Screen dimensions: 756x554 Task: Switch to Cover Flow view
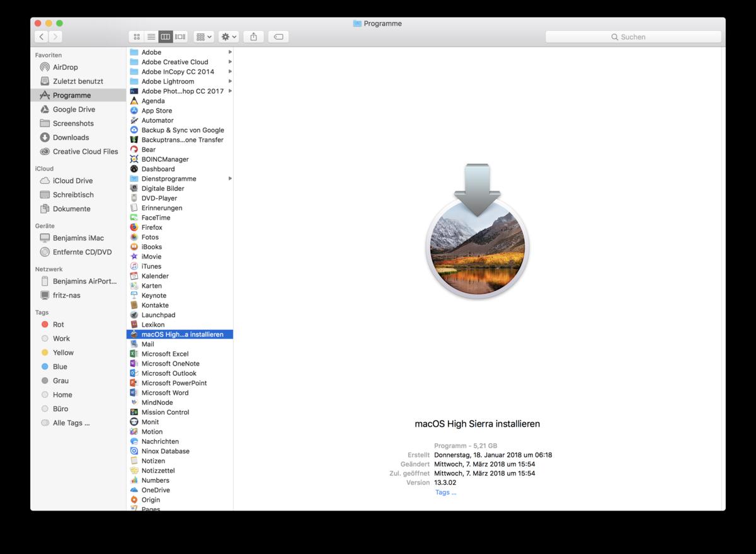point(180,37)
